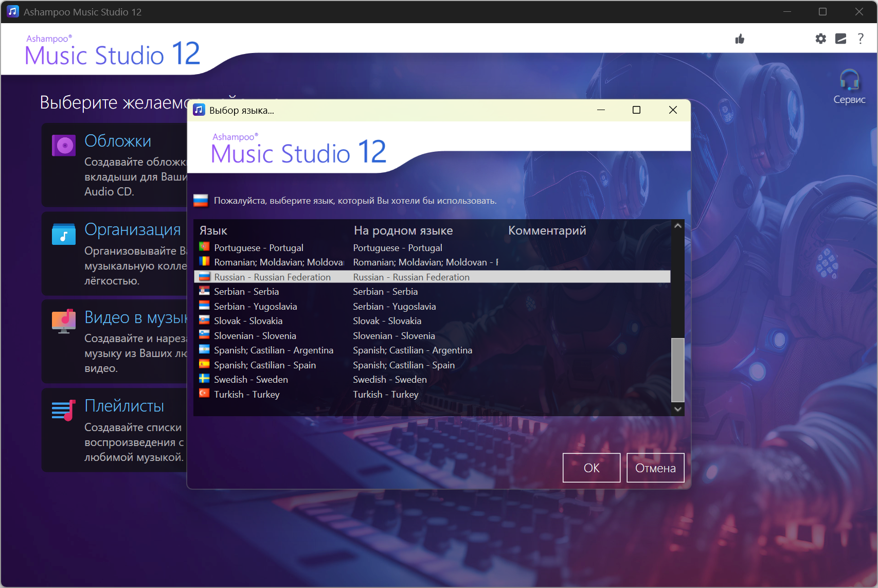Click the Комментарий column header

click(x=547, y=230)
